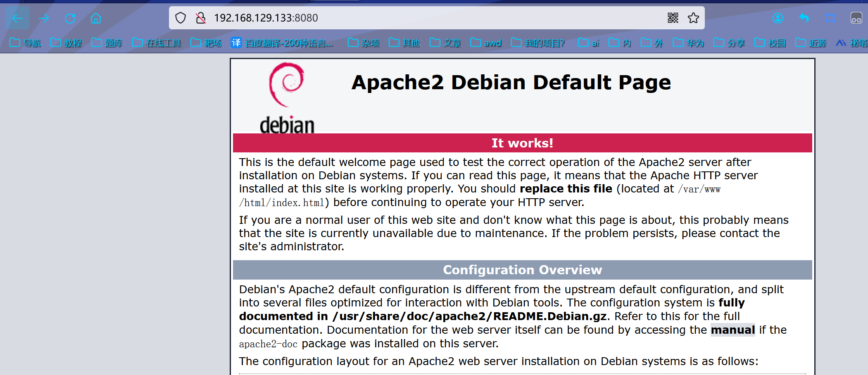Follow the 'manual' link

[733, 330]
